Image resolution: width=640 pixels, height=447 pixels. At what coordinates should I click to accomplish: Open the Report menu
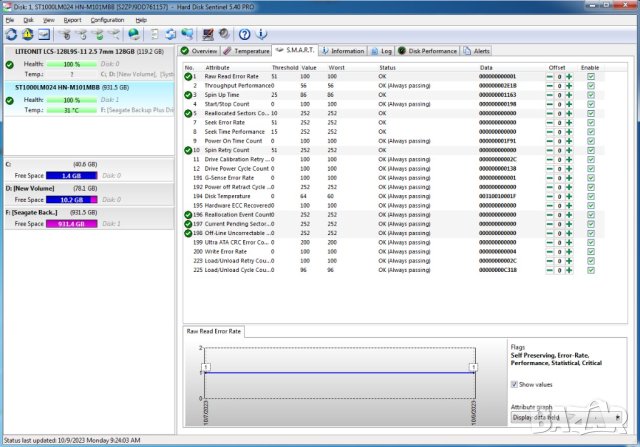tap(73, 19)
